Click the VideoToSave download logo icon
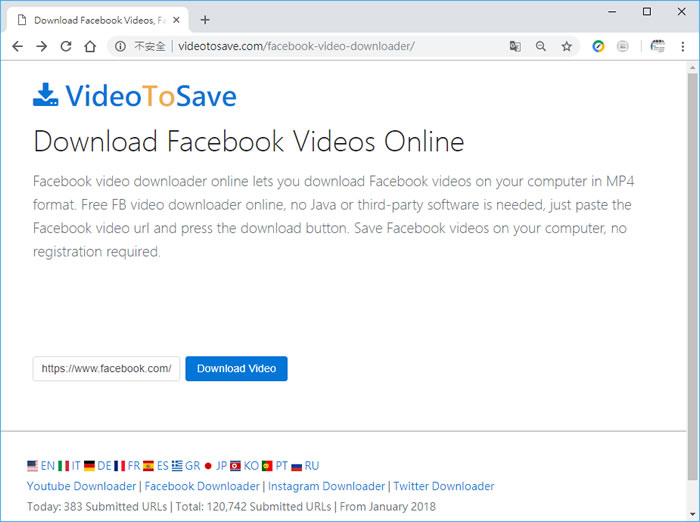Image resolution: width=700 pixels, height=522 pixels. [x=46, y=94]
